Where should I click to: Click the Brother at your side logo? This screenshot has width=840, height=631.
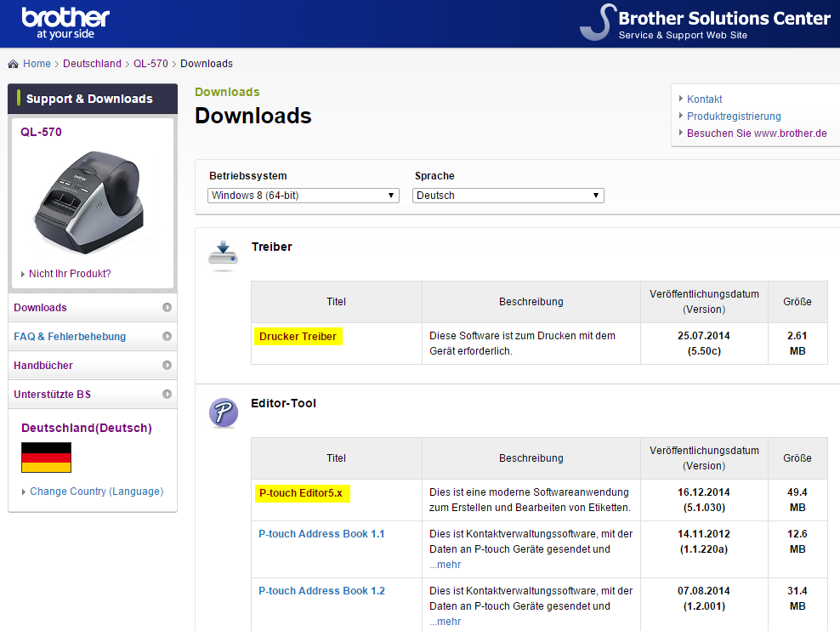click(x=65, y=23)
